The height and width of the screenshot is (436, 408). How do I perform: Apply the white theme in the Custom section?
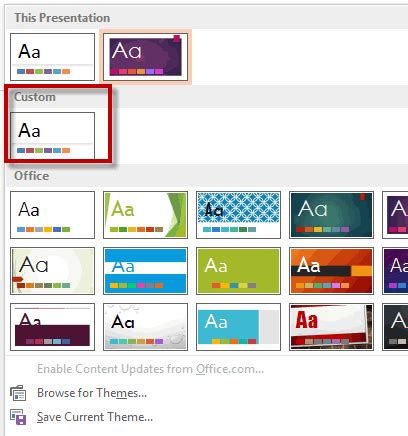(x=53, y=135)
